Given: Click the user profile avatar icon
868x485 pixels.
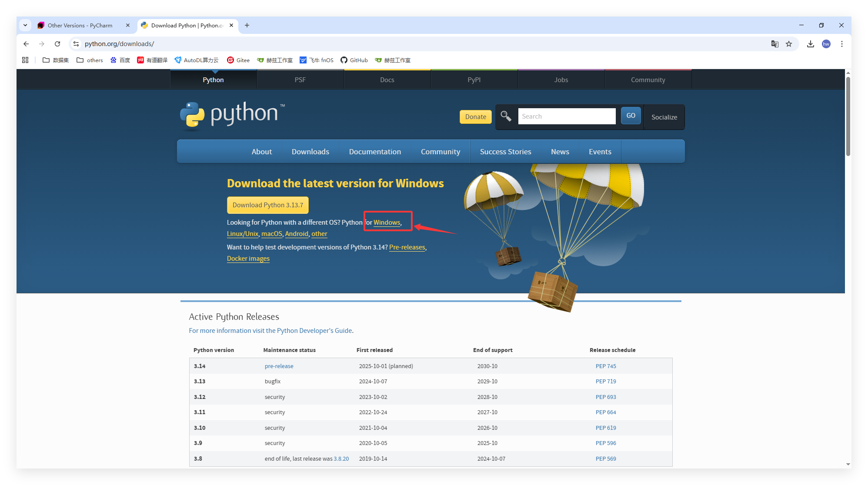Looking at the screenshot, I should [x=826, y=44].
